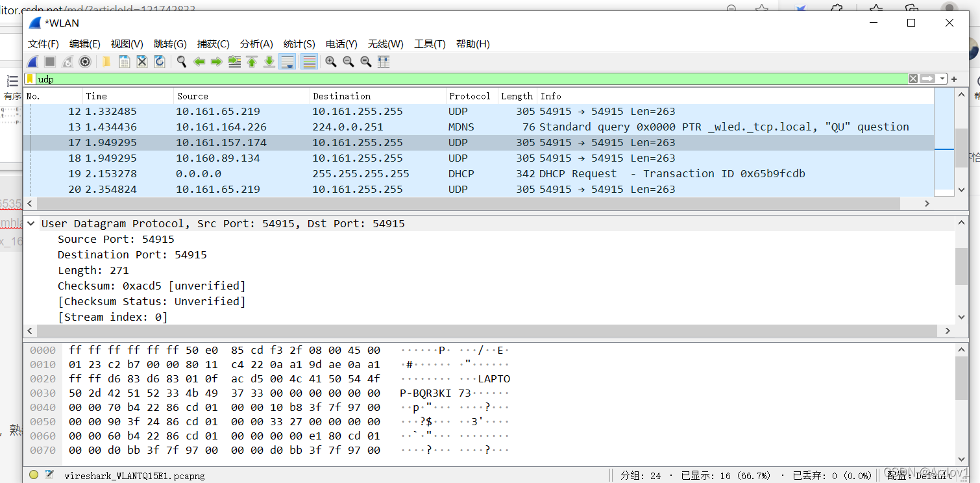Toggle packet list colorization
This screenshot has width=980, height=483.
pos(309,62)
